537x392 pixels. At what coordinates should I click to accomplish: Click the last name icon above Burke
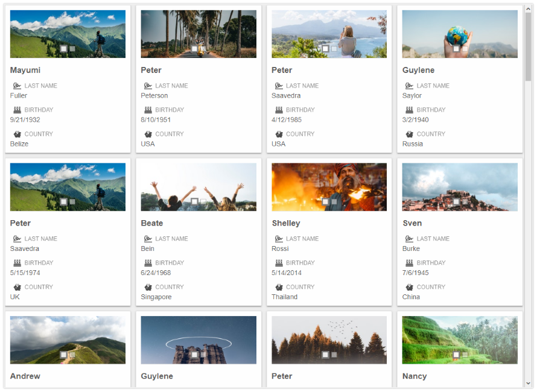409,239
